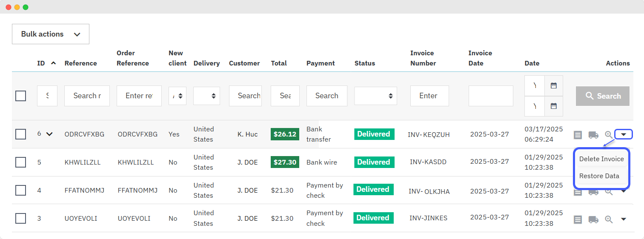The width and height of the screenshot is (644, 239).
Task: Click the delivery truck icon for order UOYEVOLI
Action: coord(593,219)
